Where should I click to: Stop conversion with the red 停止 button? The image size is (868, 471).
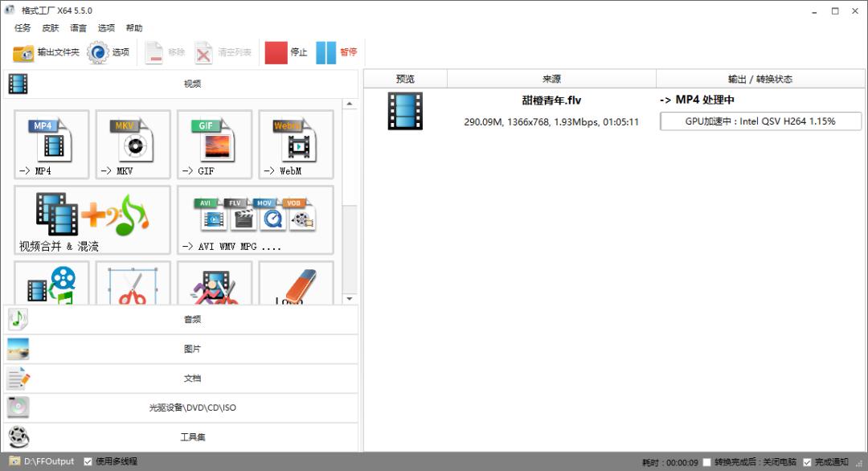[x=285, y=52]
